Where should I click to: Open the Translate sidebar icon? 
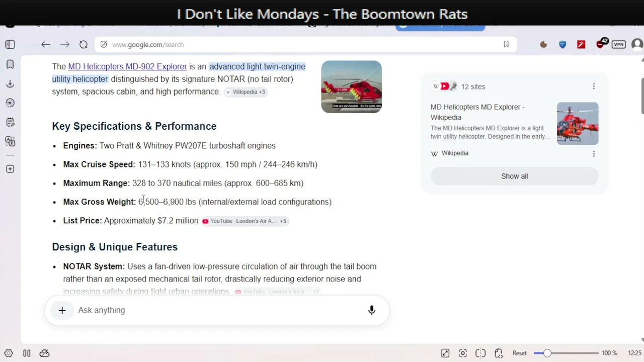[10, 141]
